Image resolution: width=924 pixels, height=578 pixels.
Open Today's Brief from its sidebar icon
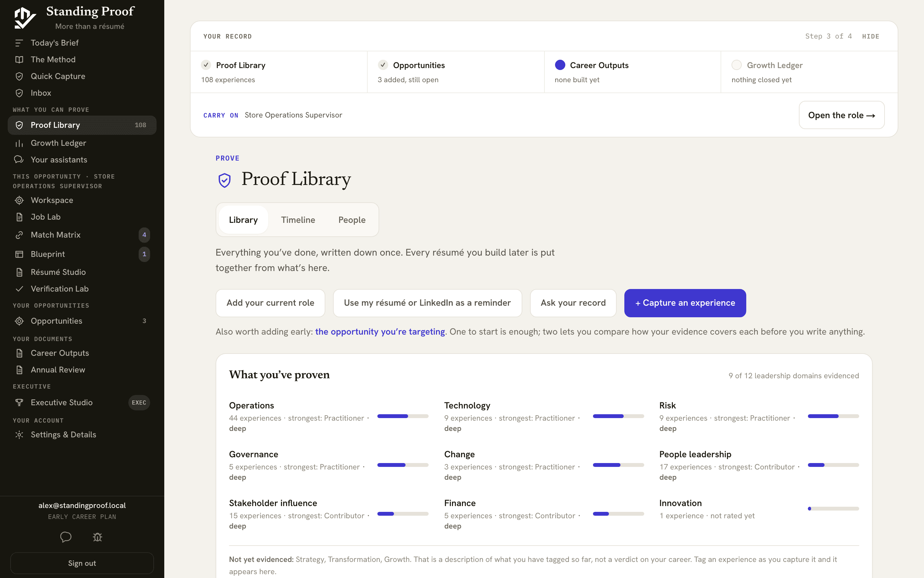19,43
